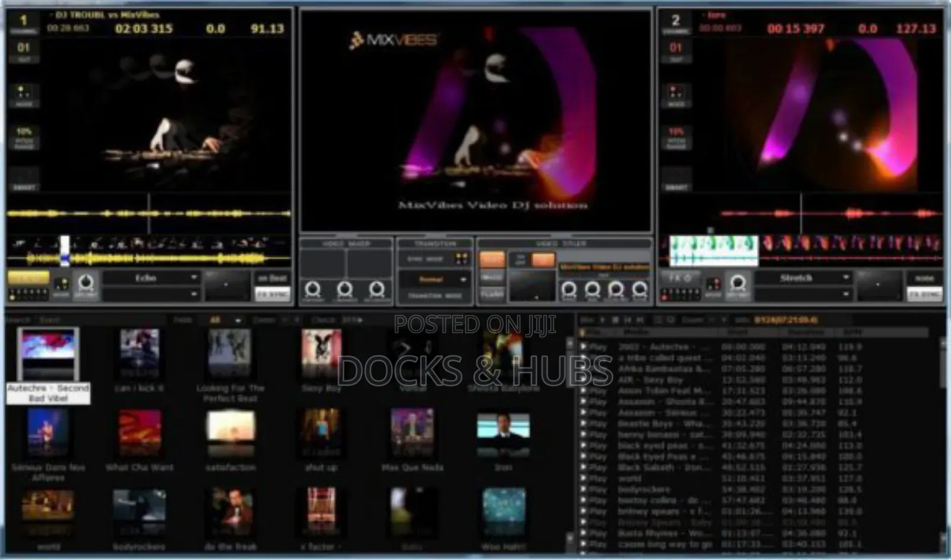Click the deck 1 FX XY pad
Viewport: 951px width, 560px height.
click(x=227, y=286)
